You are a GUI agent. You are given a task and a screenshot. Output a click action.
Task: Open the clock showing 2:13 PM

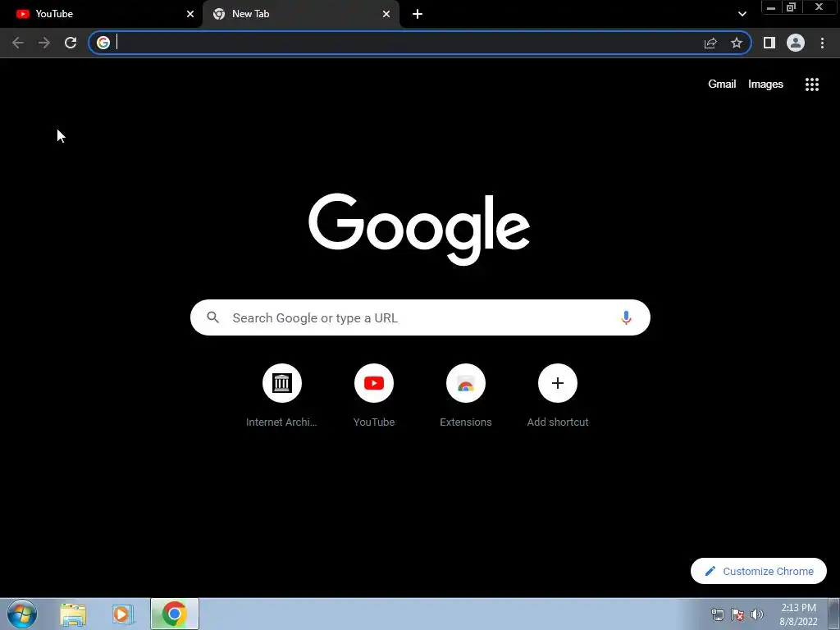[798, 614]
